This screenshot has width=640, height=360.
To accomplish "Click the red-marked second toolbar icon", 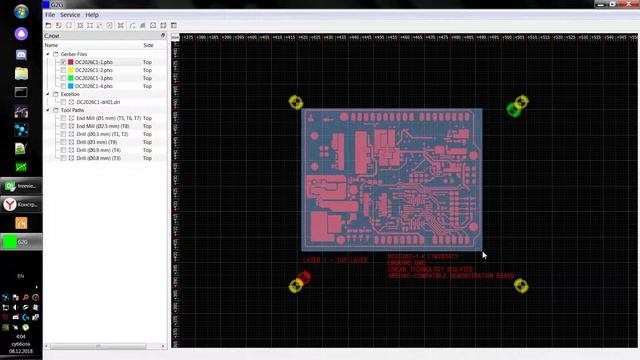I will tap(59, 25).
